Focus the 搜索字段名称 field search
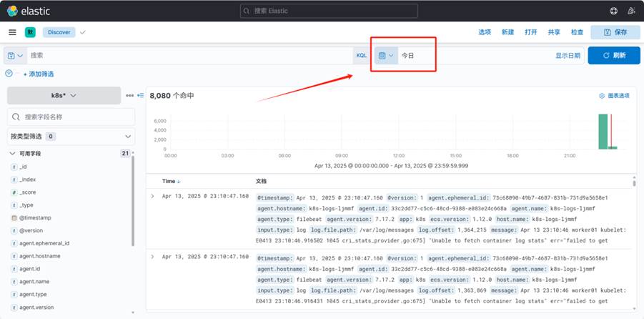The image size is (644, 319). (71, 117)
